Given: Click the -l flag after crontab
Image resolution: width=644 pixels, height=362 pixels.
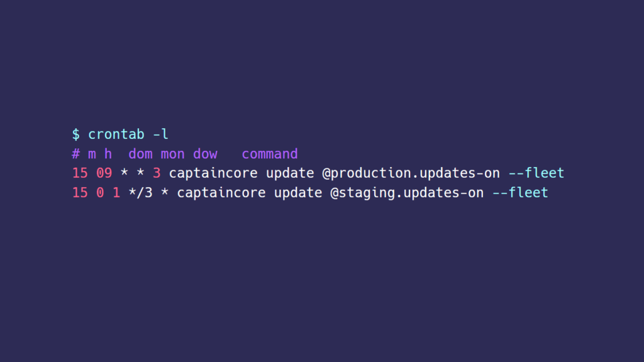Looking at the screenshot, I should coord(161,134).
